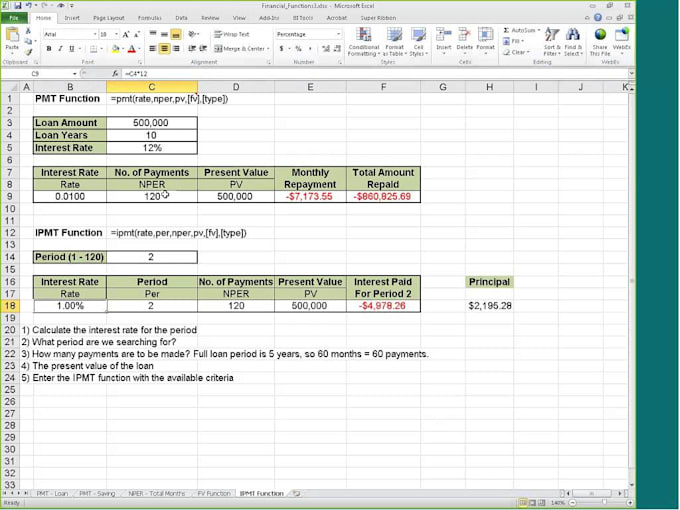Toggle Middle Align vertical alignment

click(164, 34)
